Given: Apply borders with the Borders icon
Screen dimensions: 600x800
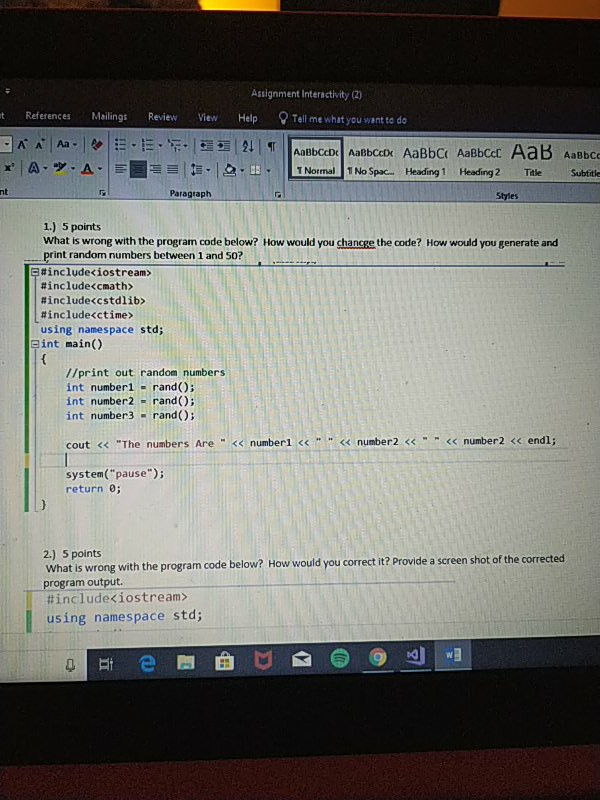Looking at the screenshot, I should 256,170.
